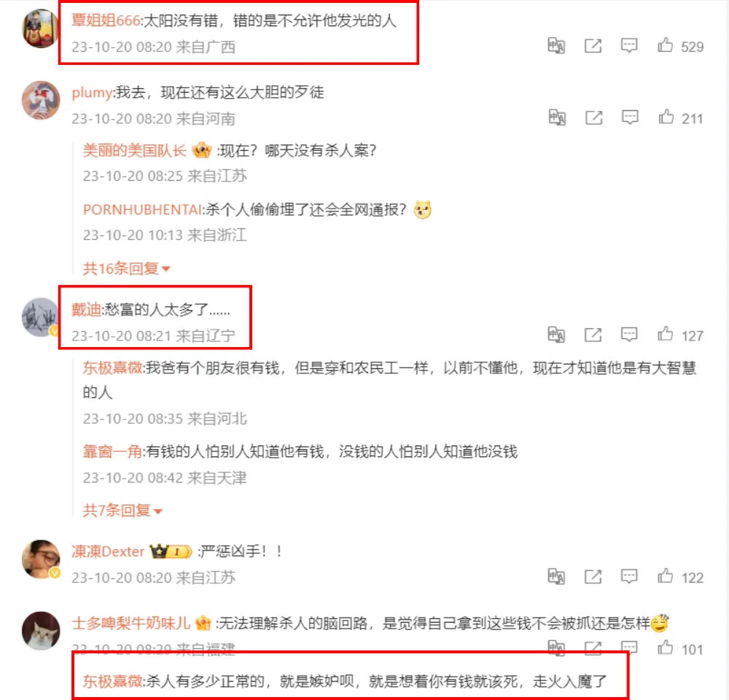Forward the 凍凍Dexter comment
Image resolution: width=729 pixels, height=700 pixels.
click(x=593, y=577)
